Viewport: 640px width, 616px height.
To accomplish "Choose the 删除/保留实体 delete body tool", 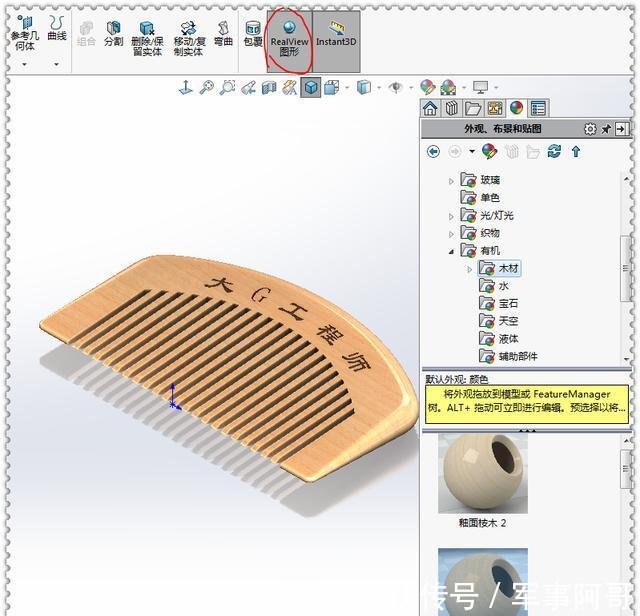I will tap(147, 39).
